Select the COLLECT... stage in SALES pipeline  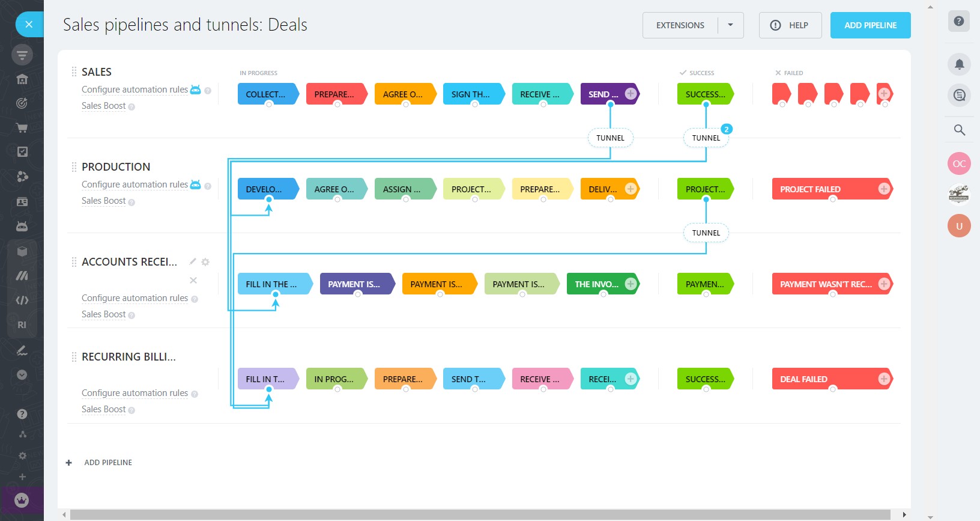point(265,94)
